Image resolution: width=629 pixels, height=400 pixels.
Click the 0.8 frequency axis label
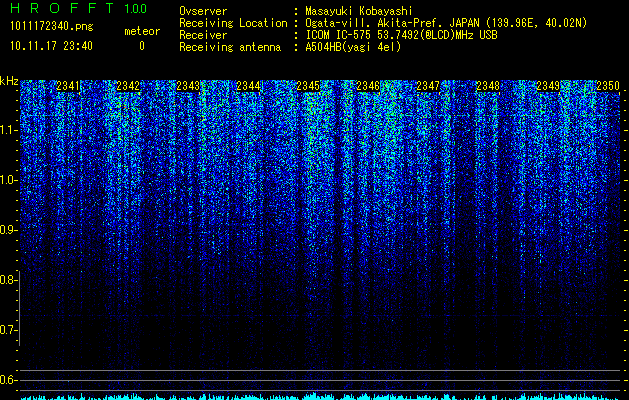pyautogui.click(x=8, y=280)
